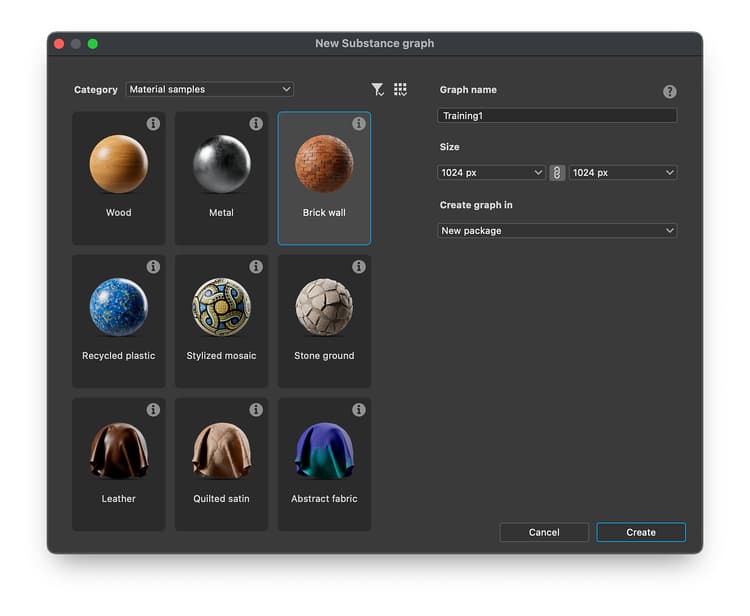Open the Category Material samples dropdown
The height and width of the screenshot is (616, 750).
[x=210, y=89]
